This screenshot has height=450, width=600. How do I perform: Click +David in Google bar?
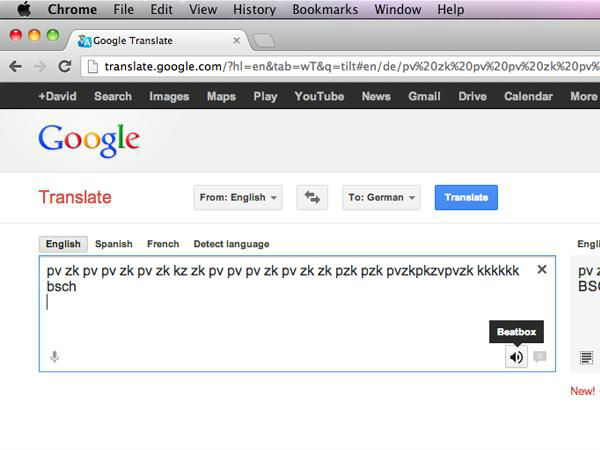pos(57,96)
